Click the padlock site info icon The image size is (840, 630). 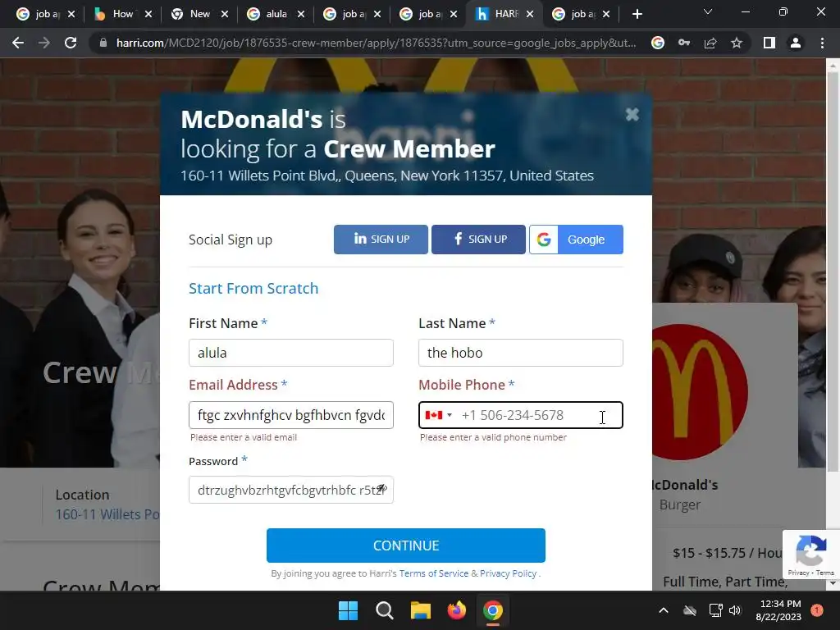[103, 43]
